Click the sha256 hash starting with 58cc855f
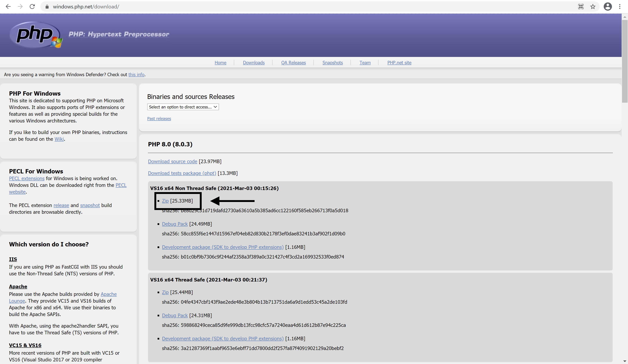628x364 pixels. click(x=263, y=234)
